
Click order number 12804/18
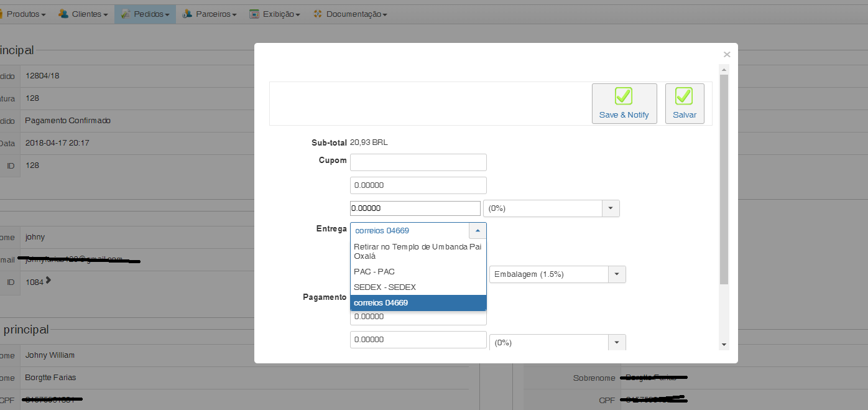point(42,76)
